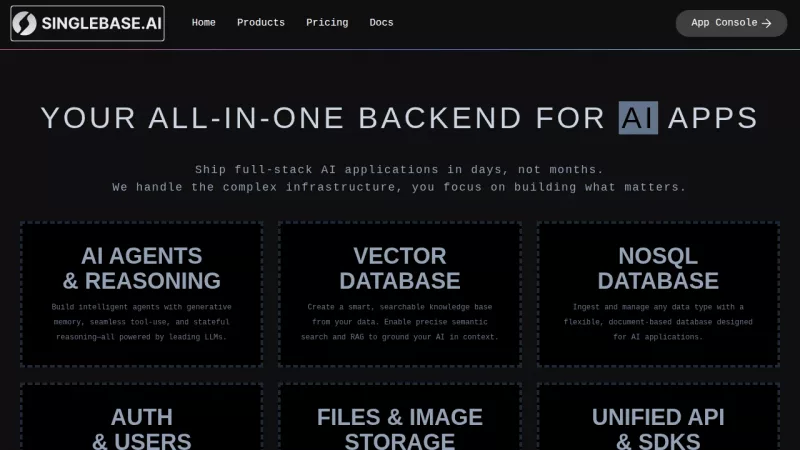Click the SINGLEBASE.AI brand name text
Viewport: 800px width, 450px height.
click(x=100, y=23)
